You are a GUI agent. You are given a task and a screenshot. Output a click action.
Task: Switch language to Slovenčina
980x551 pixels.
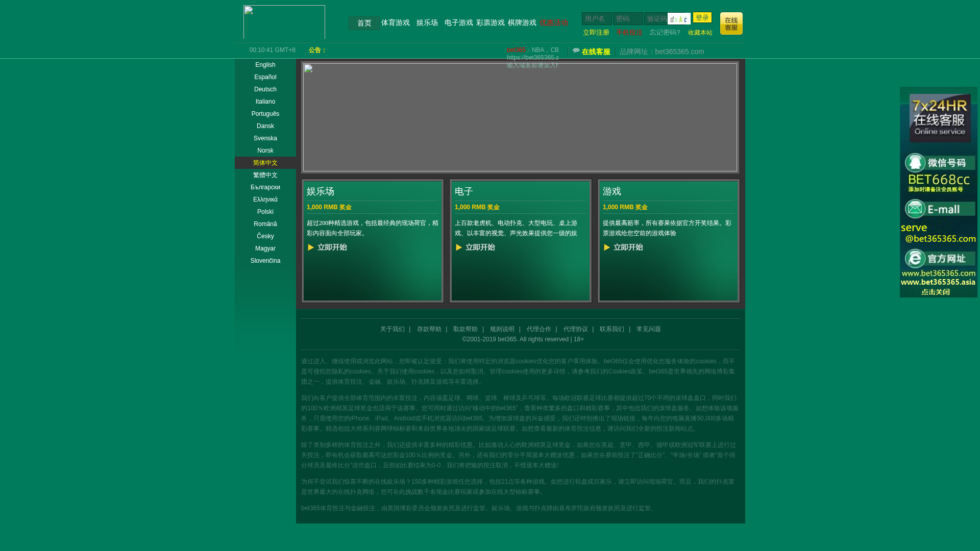coord(265,261)
